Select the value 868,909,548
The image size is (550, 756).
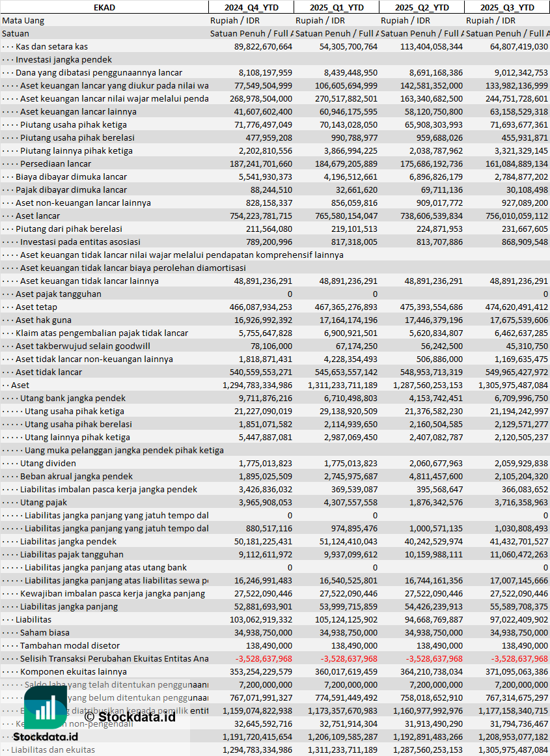[x=525, y=242]
